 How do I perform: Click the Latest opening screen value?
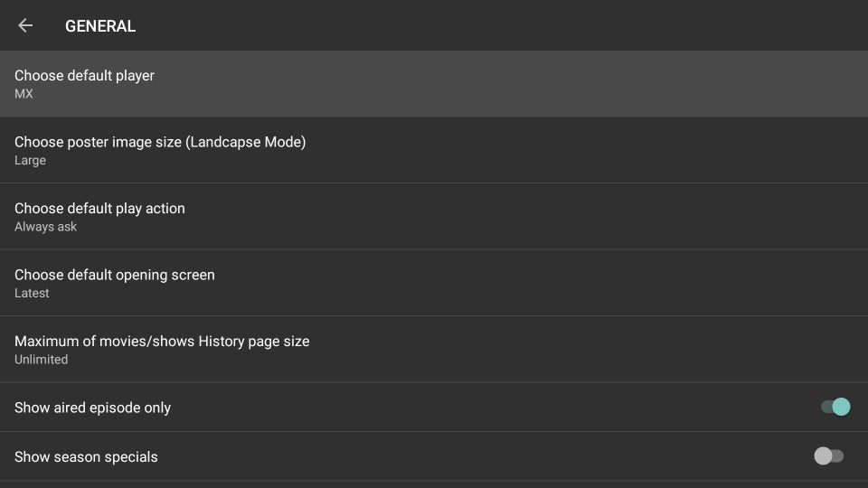pos(32,293)
